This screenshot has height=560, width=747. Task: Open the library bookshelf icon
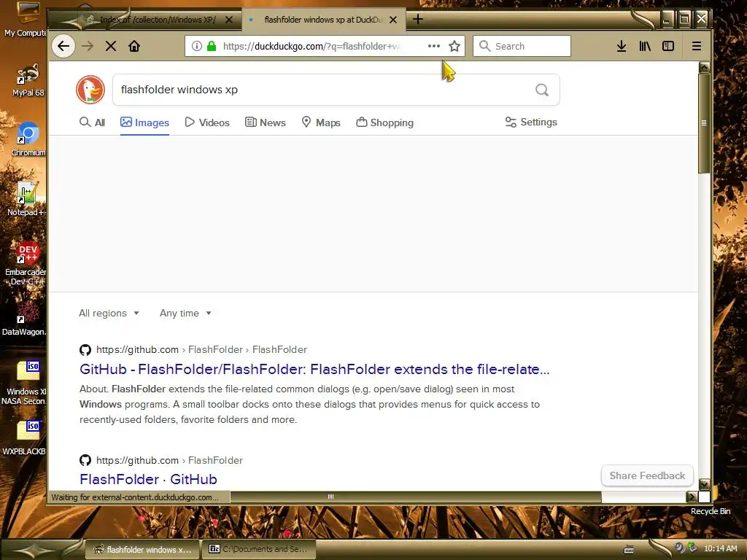(645, 46)
